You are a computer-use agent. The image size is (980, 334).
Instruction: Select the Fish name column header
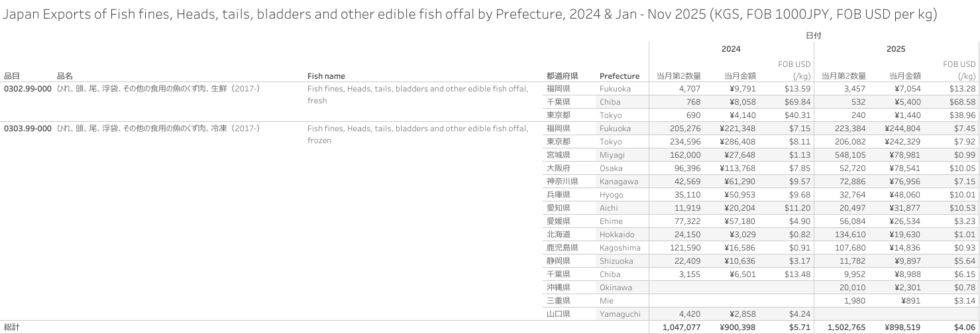326,76
